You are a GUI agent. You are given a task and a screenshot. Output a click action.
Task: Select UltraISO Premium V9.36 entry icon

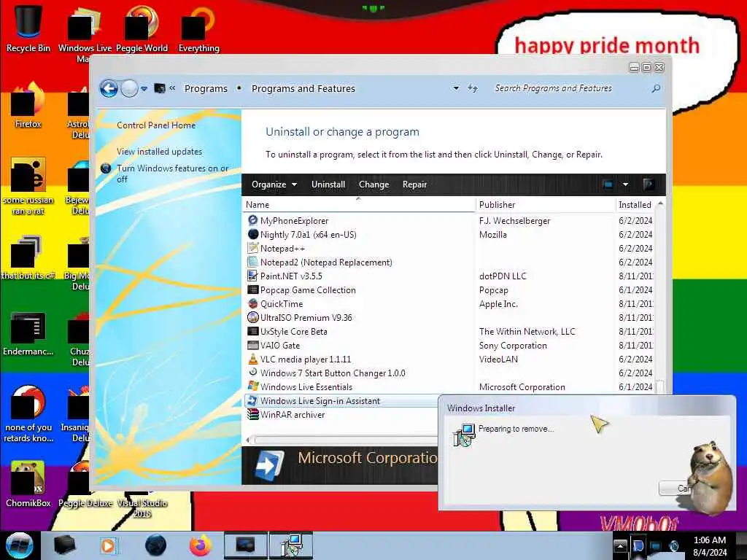click(x=253, y=318)
